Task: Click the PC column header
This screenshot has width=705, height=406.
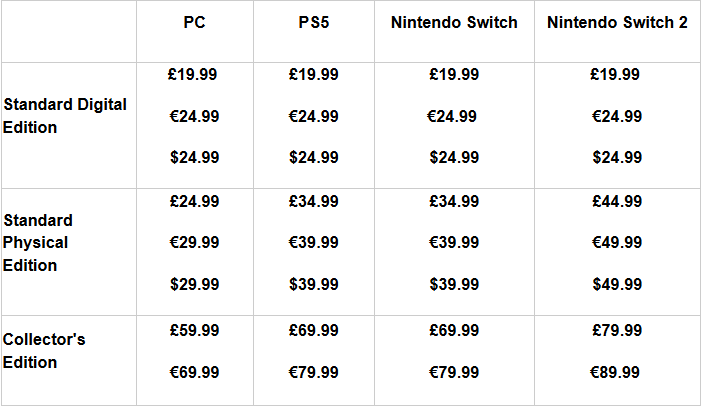Action: point(194,22)
